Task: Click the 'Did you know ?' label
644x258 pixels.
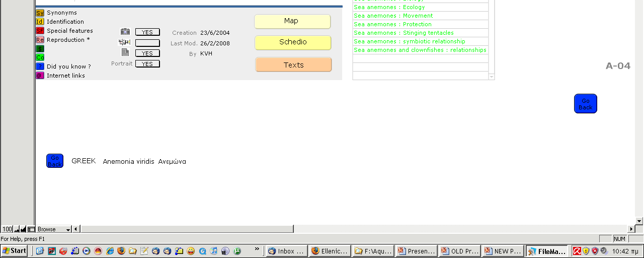Action: tap(69, 67)
